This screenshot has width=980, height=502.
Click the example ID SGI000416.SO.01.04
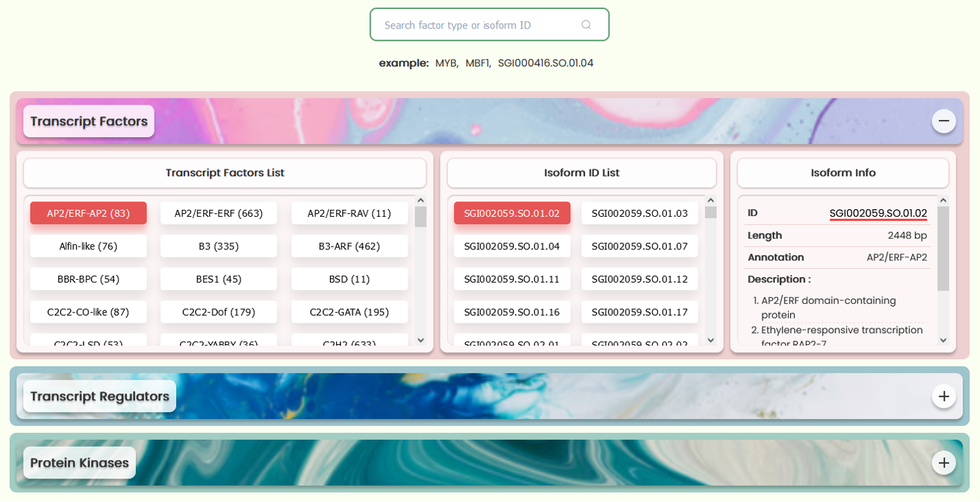coord(545,63)
